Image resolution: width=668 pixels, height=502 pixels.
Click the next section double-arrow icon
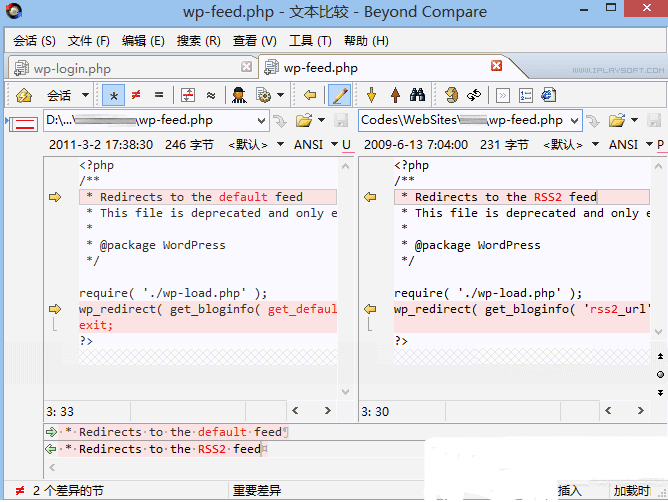click(x=503, y=95)
